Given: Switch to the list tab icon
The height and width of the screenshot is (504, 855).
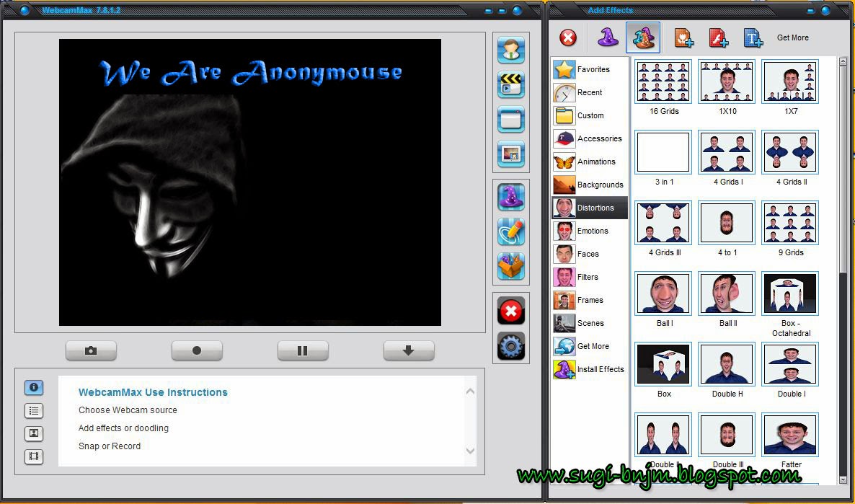Looking at the screenshot, I should point(34,411).
